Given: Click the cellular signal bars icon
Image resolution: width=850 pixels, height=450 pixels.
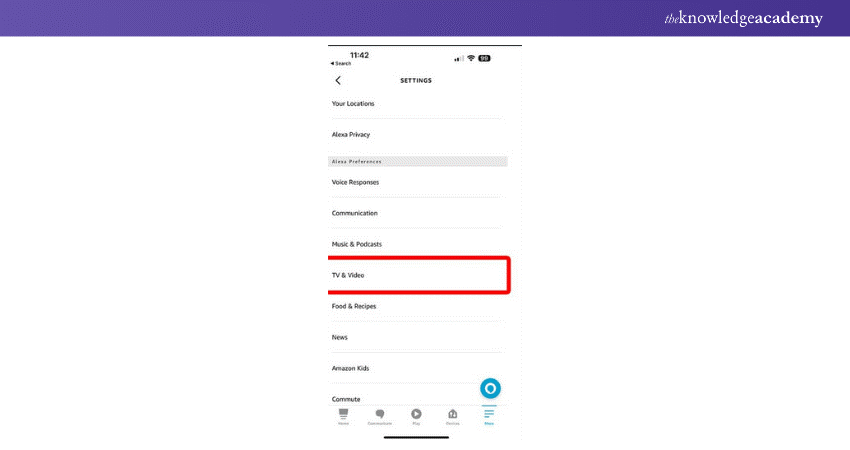Looking at the screenshot, I should [459, 59].
